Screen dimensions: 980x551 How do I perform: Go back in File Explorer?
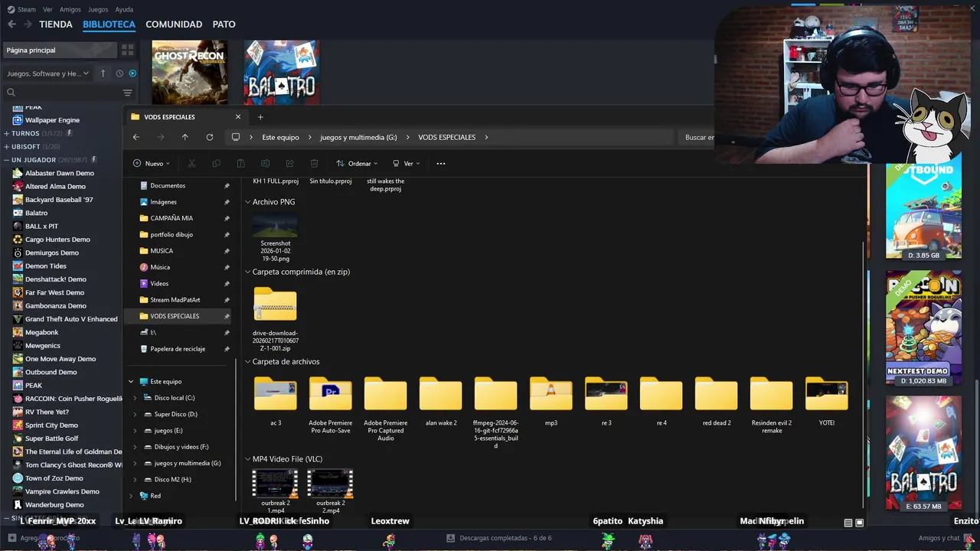click(x=136, y=137)
